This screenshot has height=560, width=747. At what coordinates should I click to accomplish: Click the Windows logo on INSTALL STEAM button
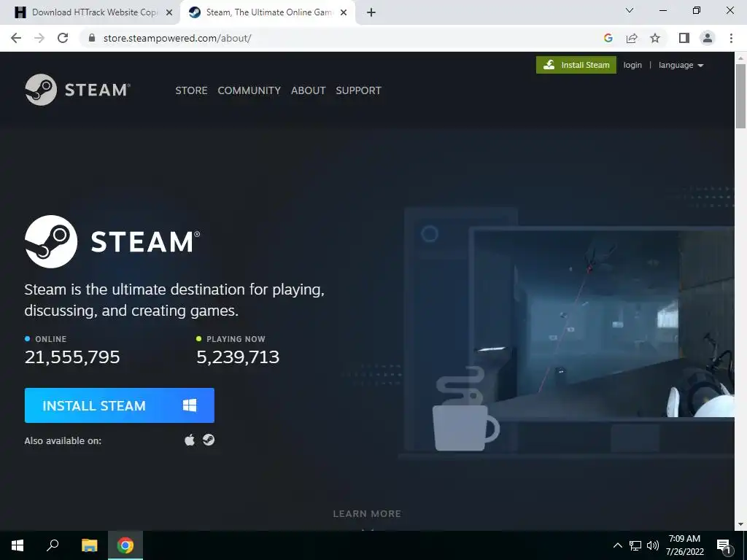click(190, 405)
